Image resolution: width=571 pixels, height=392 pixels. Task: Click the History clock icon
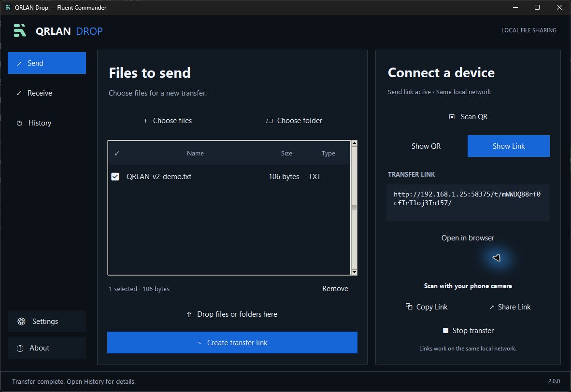(x=20, y=123)
